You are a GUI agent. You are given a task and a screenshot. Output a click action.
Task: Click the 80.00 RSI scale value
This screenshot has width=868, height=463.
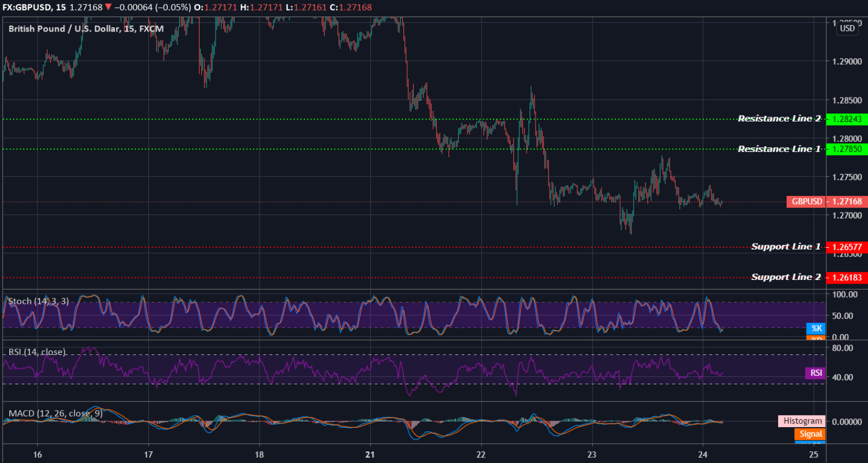click(x=843, y=348)
